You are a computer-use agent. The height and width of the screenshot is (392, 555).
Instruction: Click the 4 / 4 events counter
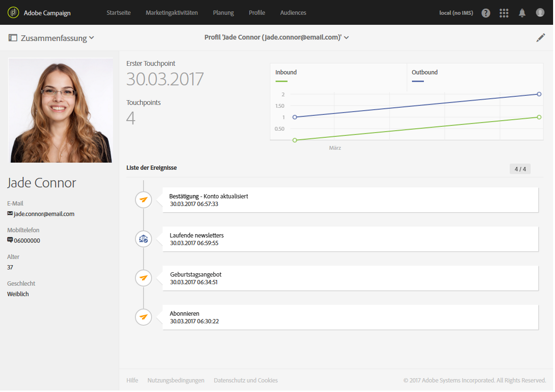pos(520,169)
